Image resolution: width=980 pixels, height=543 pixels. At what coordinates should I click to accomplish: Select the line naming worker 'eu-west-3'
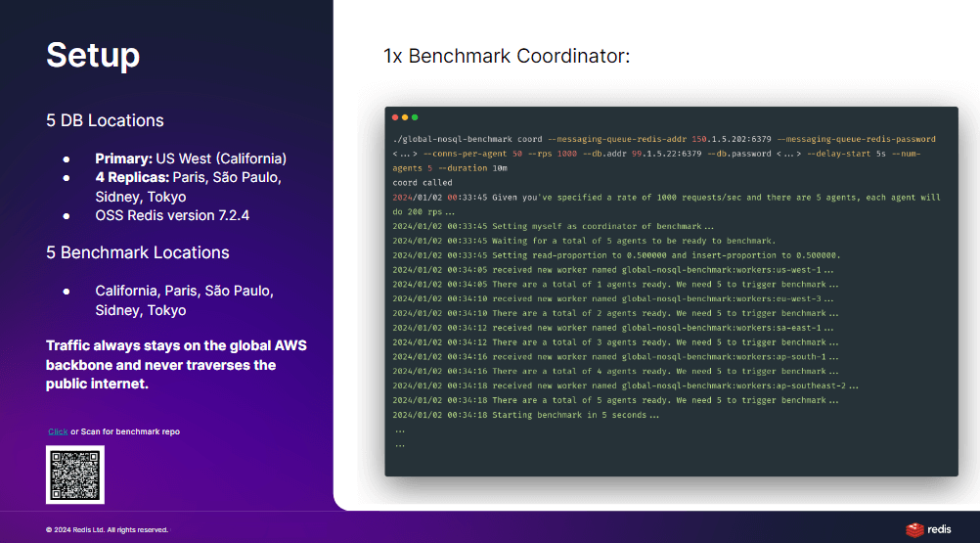(613, 298)
